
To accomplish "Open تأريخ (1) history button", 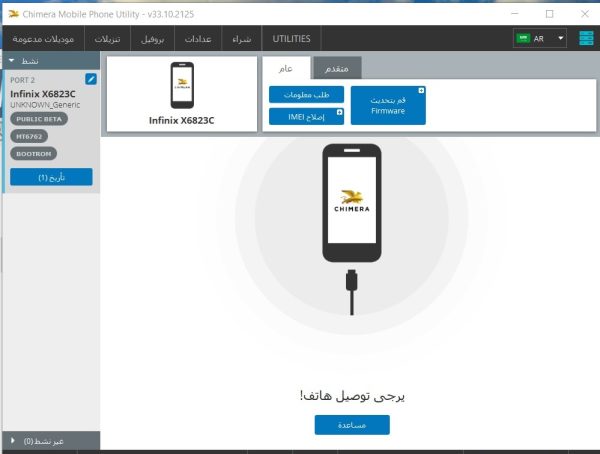I will (x=51, y=177).
